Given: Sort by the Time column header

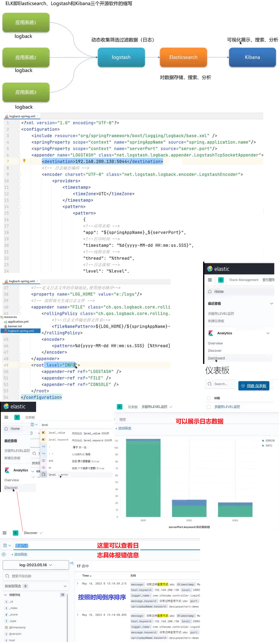Looking at the screenshot, I should click(87, 576).
